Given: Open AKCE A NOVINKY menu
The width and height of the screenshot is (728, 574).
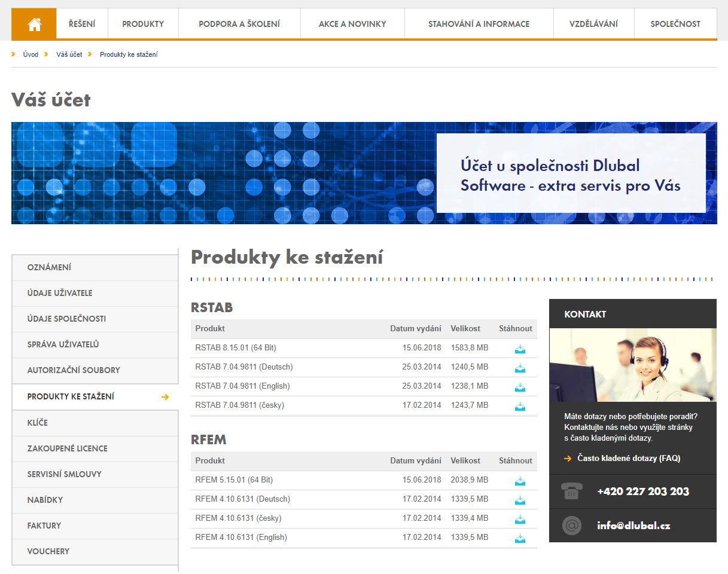Looking at the screenshot, I should (x=352, y=24).
